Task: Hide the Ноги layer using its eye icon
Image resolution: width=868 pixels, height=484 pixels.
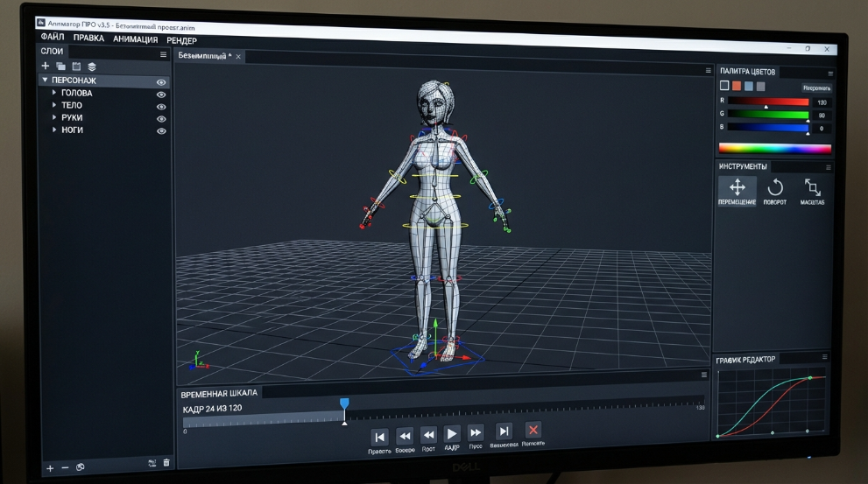Action: pyautogui.click(x=161, y=131)
